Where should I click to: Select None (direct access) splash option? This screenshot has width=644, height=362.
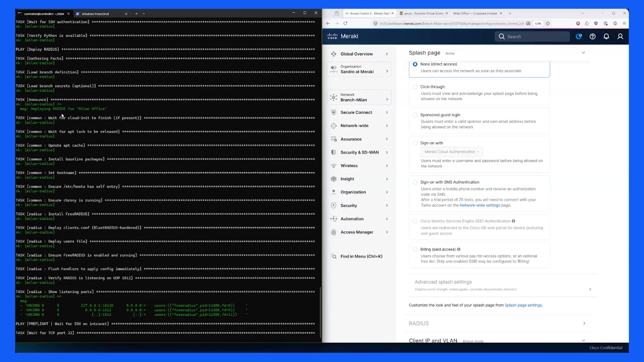point(415,64)
